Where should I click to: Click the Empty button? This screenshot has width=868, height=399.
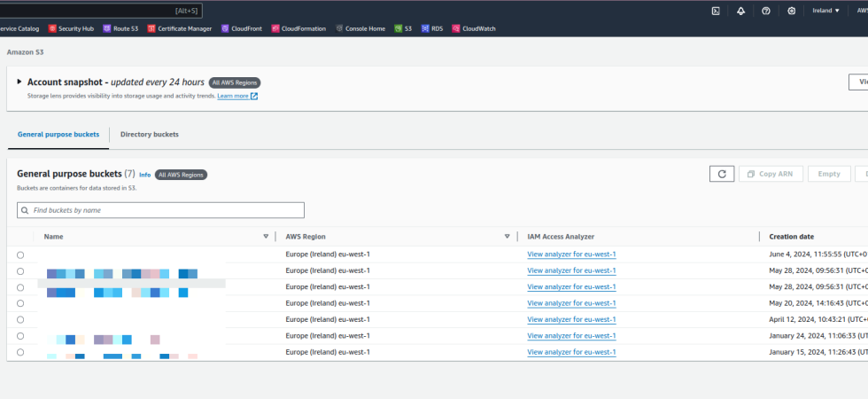point(829,174)
